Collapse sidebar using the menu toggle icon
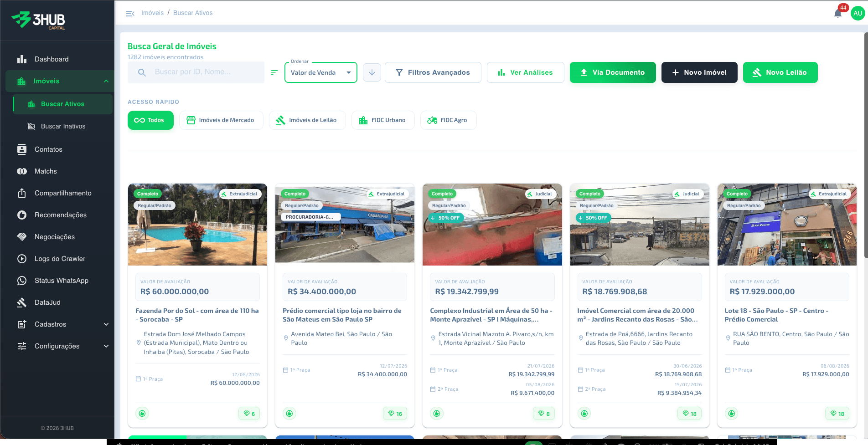Viewport: 868px width, 445px height. pos(130,13)
